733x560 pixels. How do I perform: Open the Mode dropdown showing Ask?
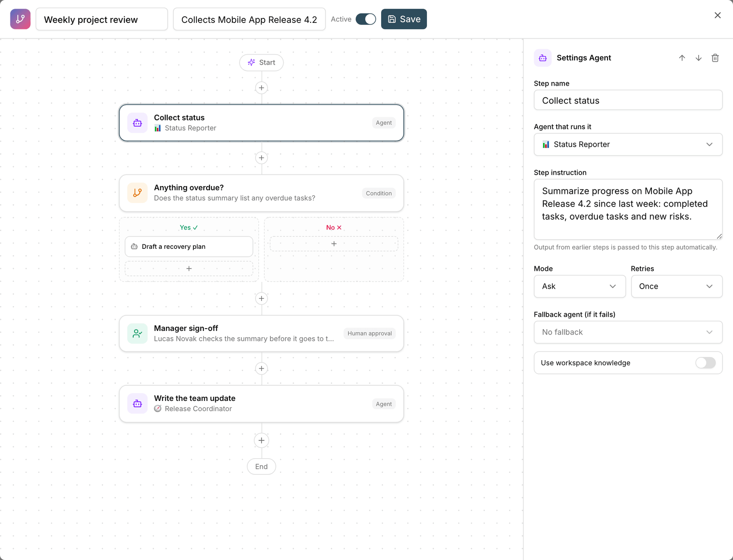click(x=580, y=286)
